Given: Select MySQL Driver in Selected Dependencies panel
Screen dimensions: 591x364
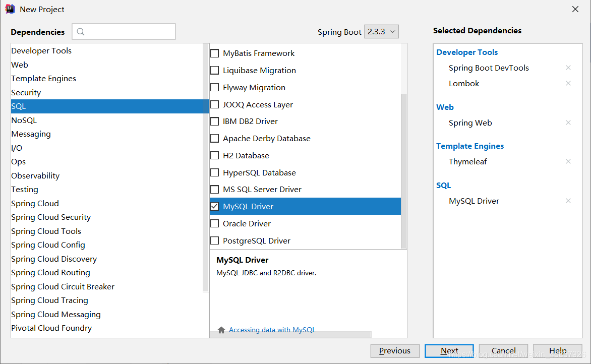Looking at the screenshot, I should (x=474, y=201).
